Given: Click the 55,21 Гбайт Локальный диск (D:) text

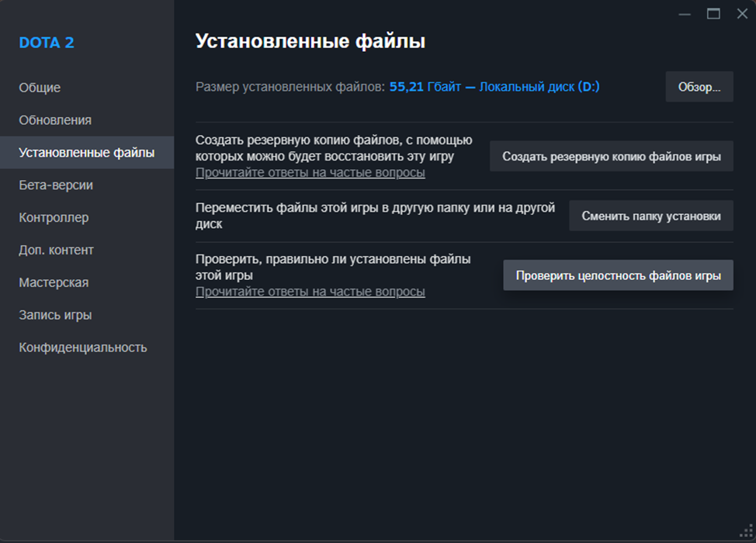Looking at the screenshot, I should tap(494, 87).
